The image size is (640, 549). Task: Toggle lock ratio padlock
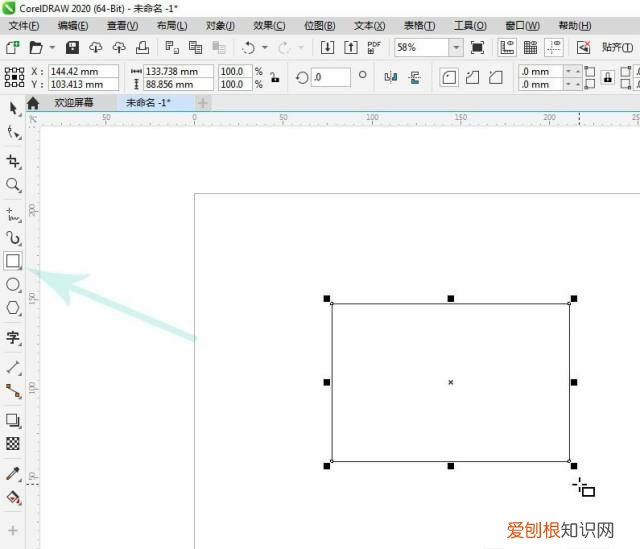tap(275, 78)
